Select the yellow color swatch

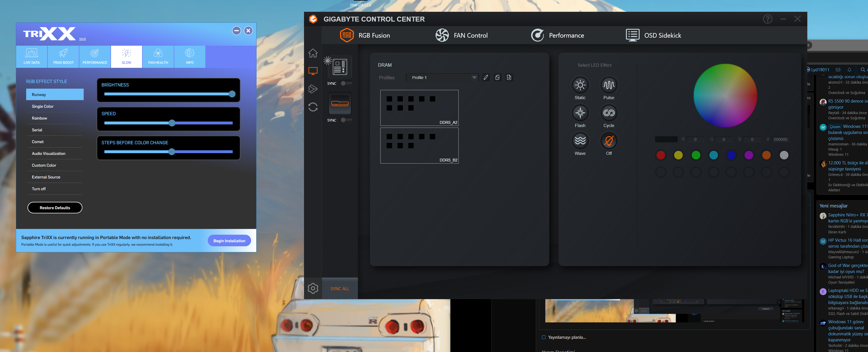coord(678,155)
